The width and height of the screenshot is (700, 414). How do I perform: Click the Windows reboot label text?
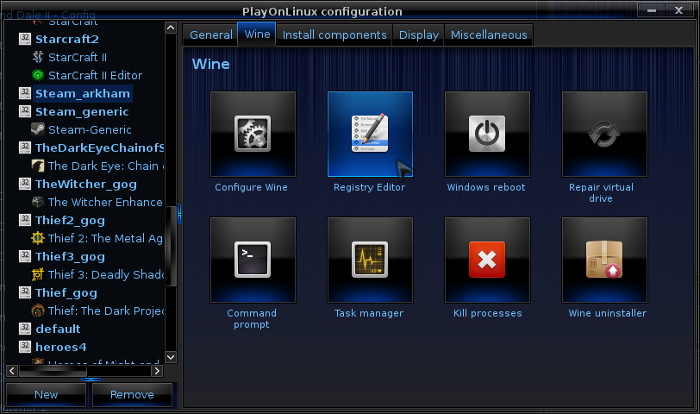pyautogui.click(x=486, y=187)
